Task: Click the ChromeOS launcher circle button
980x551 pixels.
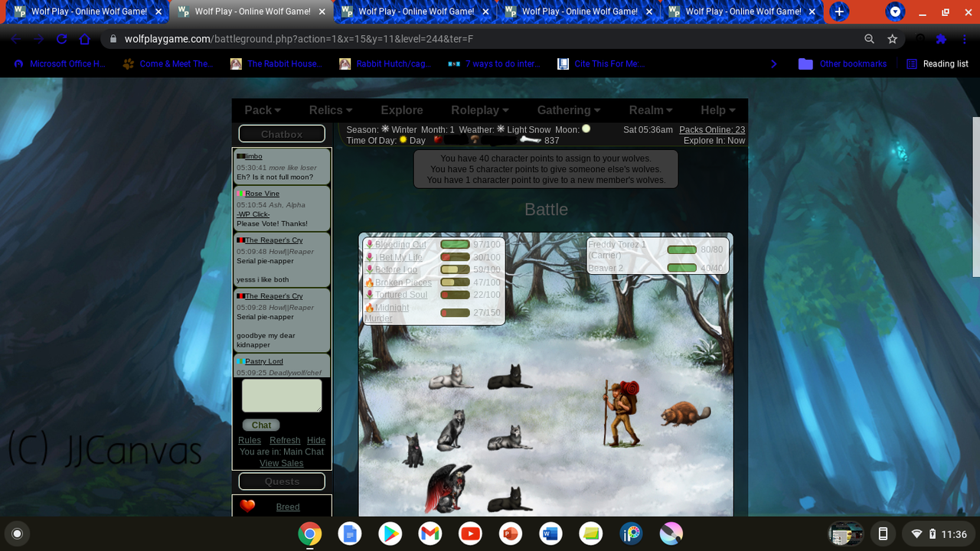Action: point(18,533)
